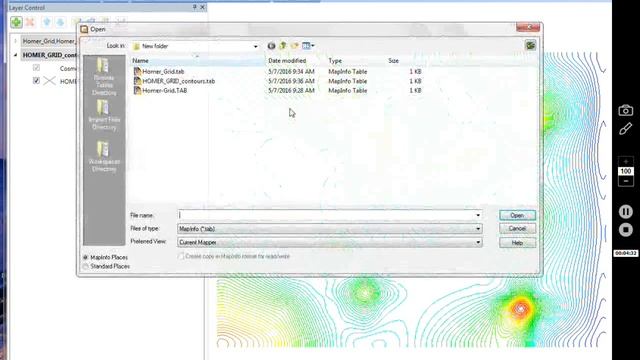Create a new folder icon in Open dialog
The height and width of the screenshot is (360, 640).
click(x=294, y=46)
